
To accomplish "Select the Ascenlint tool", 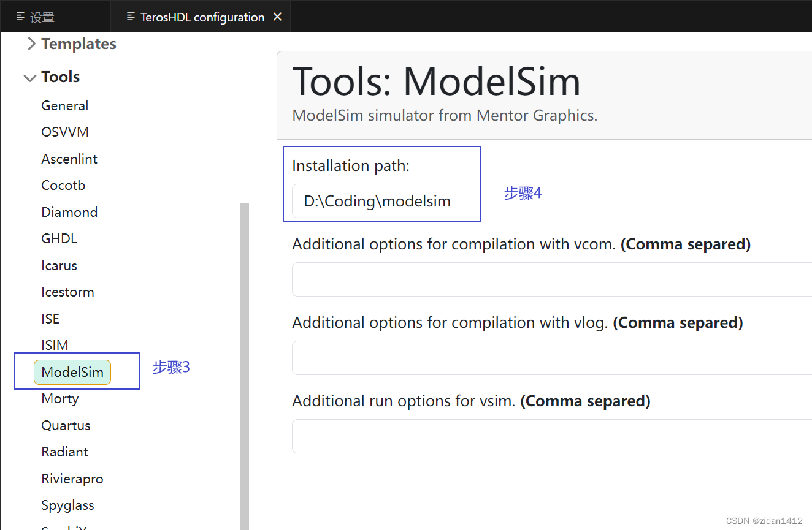I will [69, 158].
